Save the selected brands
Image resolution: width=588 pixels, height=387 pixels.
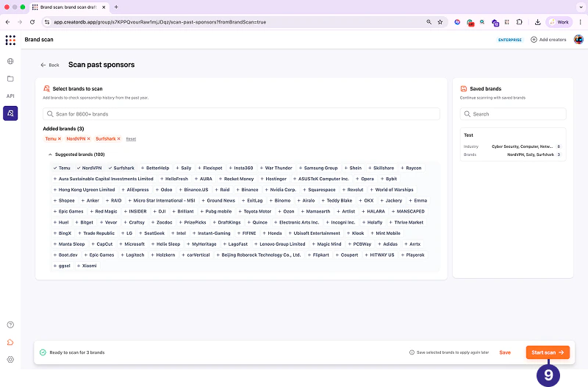(505, 352)
